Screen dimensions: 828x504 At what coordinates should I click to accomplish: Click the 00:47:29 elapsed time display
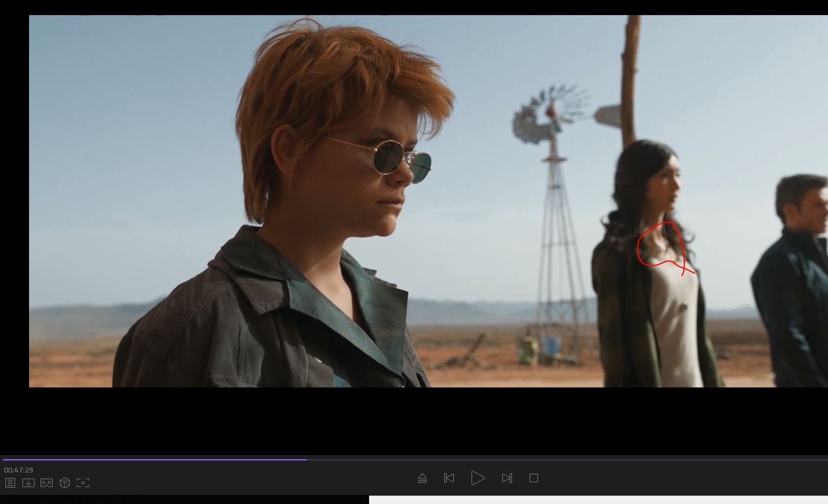click(19, 470)
